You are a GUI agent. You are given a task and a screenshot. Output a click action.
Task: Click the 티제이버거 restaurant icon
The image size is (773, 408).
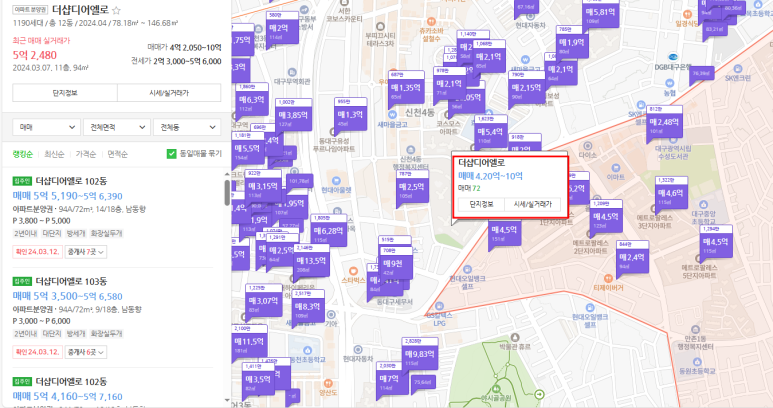608,278
